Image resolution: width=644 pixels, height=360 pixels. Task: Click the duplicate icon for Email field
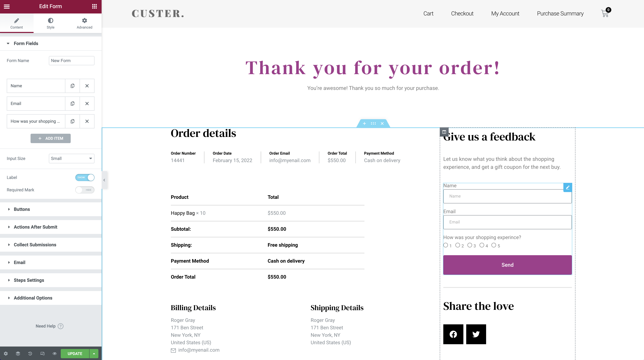72,103
